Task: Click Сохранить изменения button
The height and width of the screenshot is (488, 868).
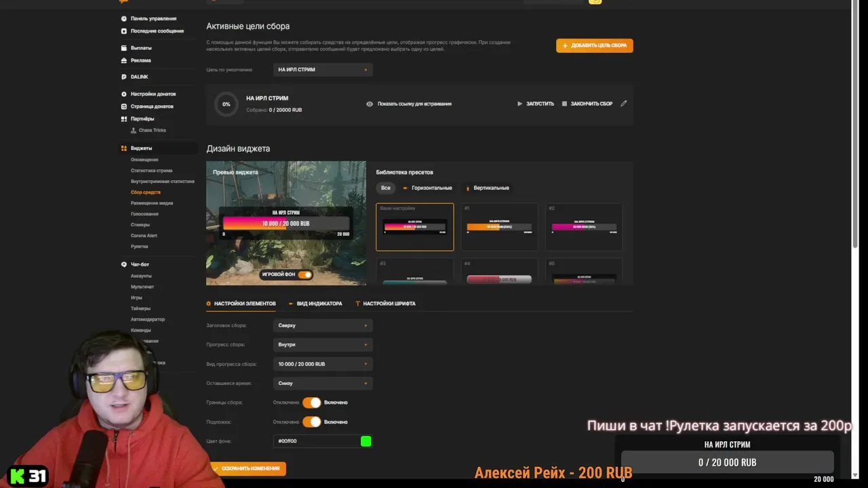Action: tap(246, 468)
